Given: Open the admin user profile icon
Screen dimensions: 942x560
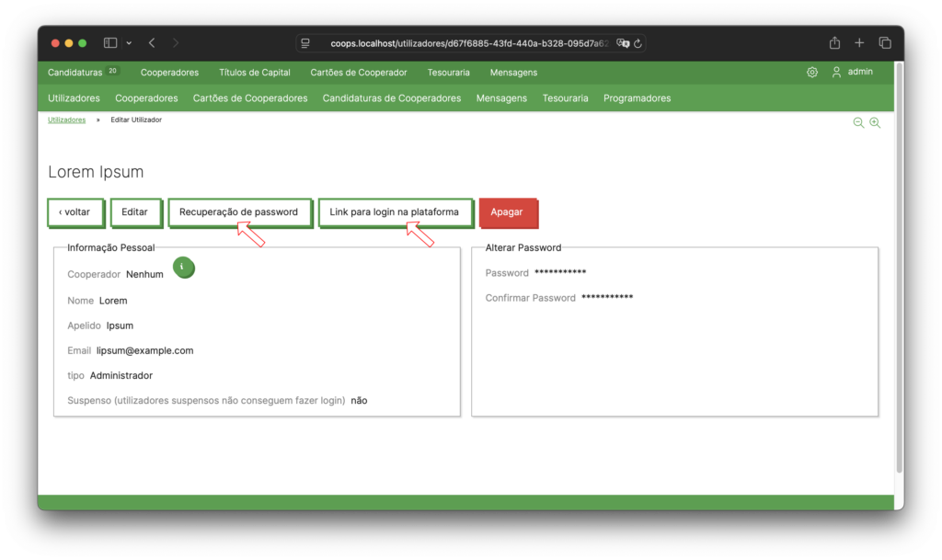Looking at the screenshot, I should click(x=836, y=73).
